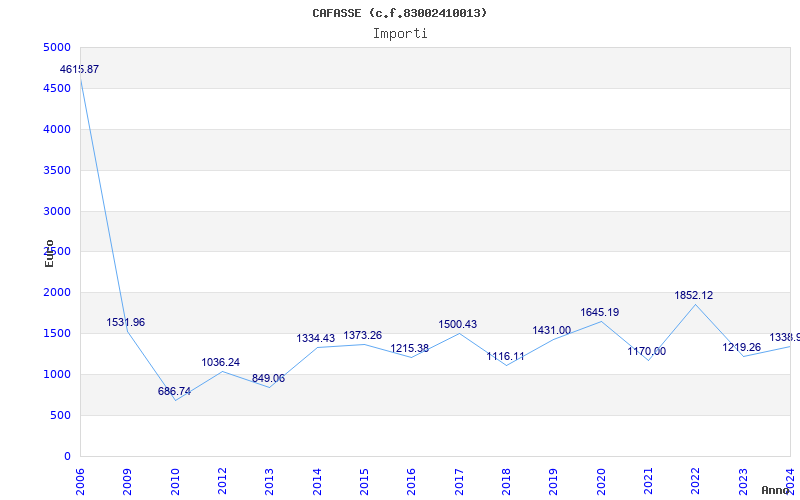Click the x-axis year 2016
The width and height of the screenshot is (800, 500).
point(412,482)
